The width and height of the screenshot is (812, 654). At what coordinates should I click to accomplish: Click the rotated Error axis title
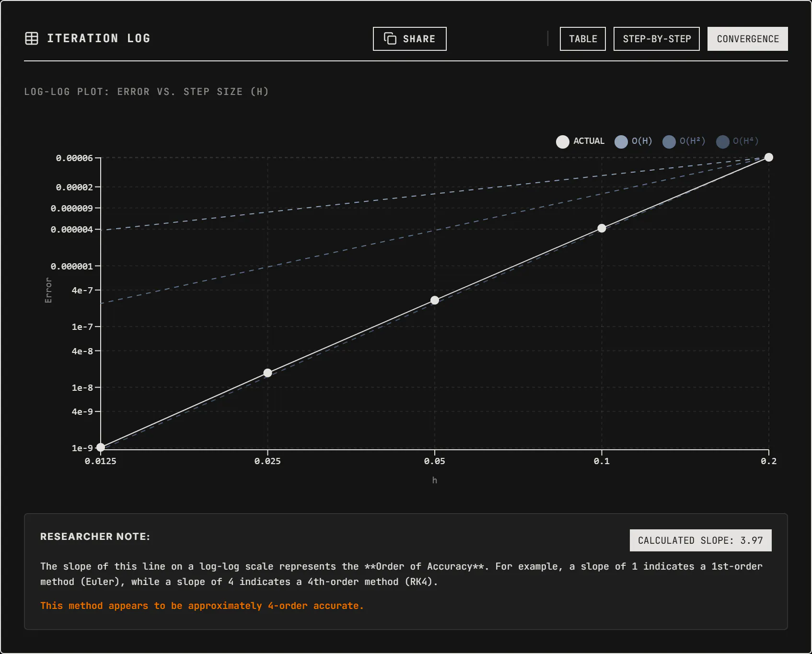tap(48, 290)
